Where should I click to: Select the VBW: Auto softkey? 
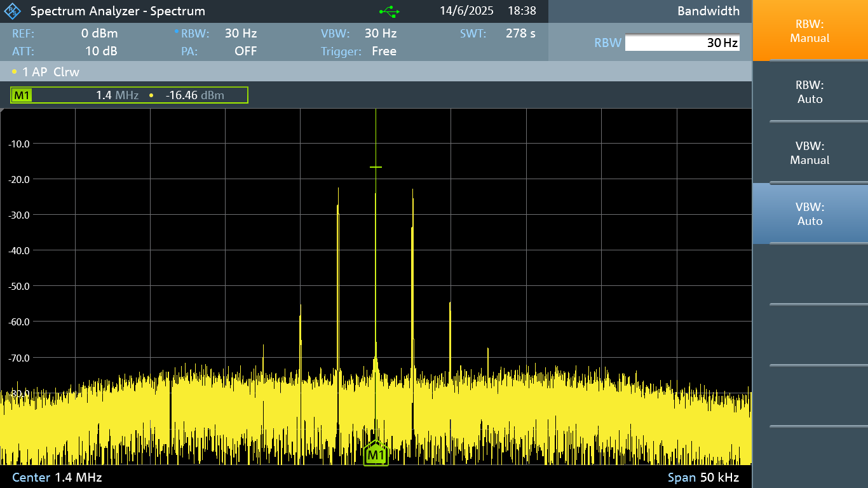tap(810, 214)
